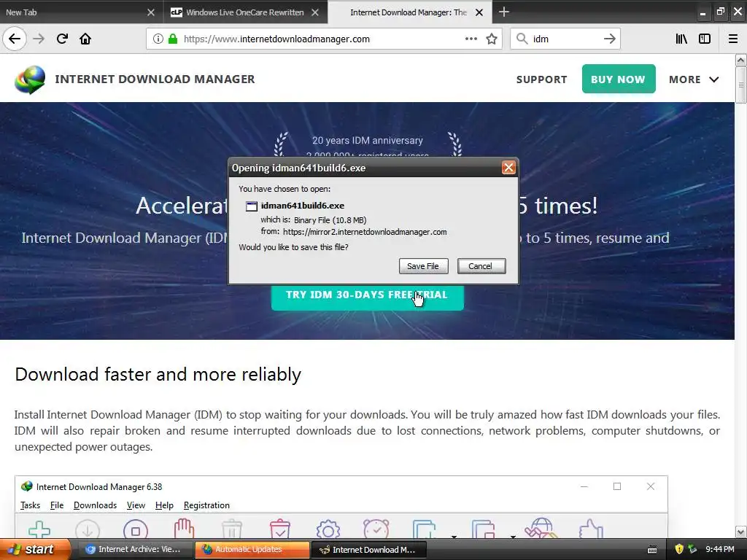Open the browser home page icon
The width and height of the screenshot is (747, 560).
click(85, 39)
